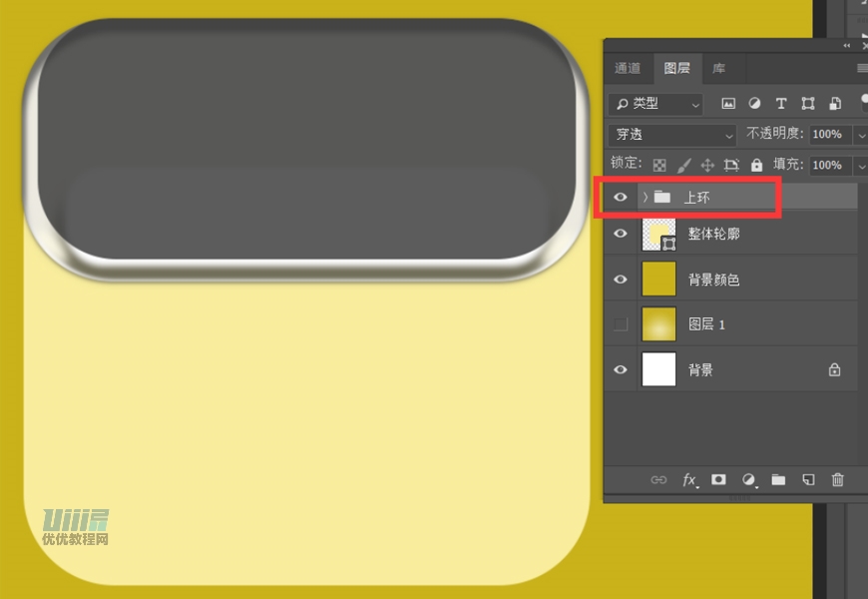Select the 背景颜色 layer name

714,280
